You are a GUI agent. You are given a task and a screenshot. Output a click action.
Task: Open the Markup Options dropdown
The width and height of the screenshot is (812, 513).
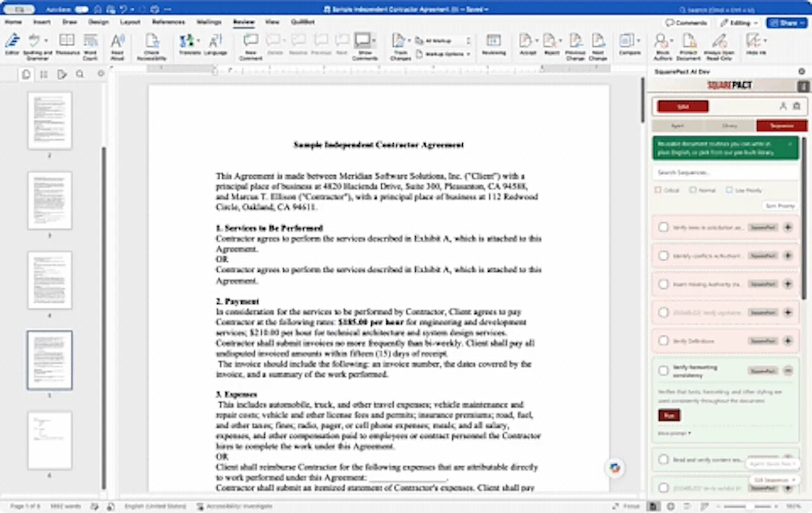(443, 54)
